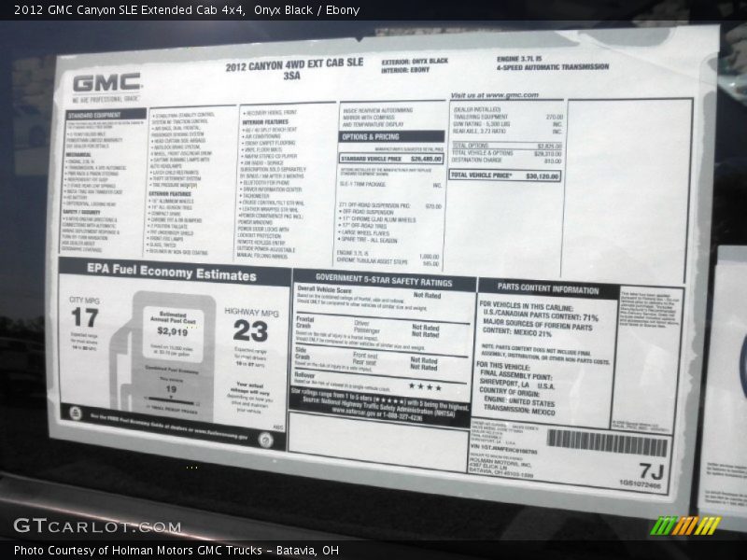Click 'U.S./CANADIAN PARTS CONTENT: 71%'
The height and width of the screenshot is (560, 747).
tap(541, 315)
